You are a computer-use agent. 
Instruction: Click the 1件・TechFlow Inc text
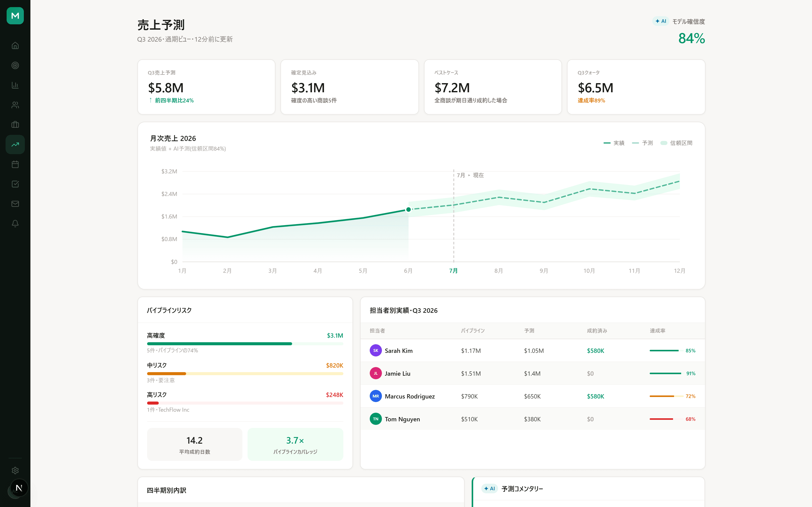coord(168,410)
